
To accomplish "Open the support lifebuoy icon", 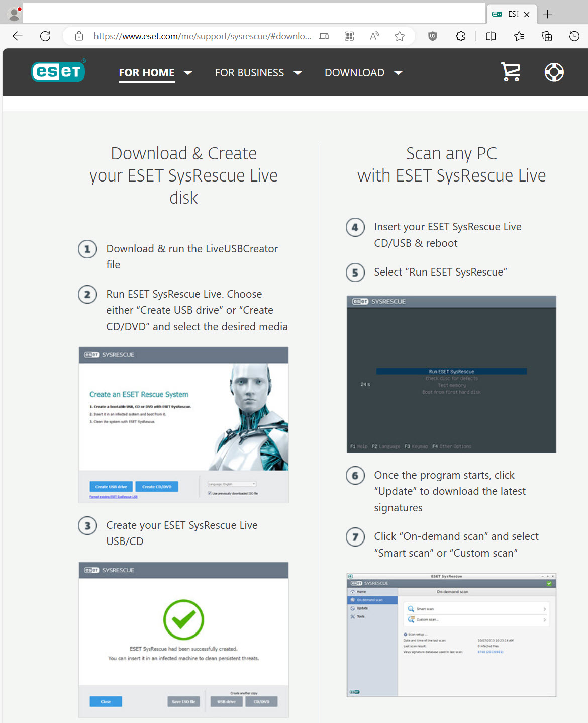I will click(554, 72).
